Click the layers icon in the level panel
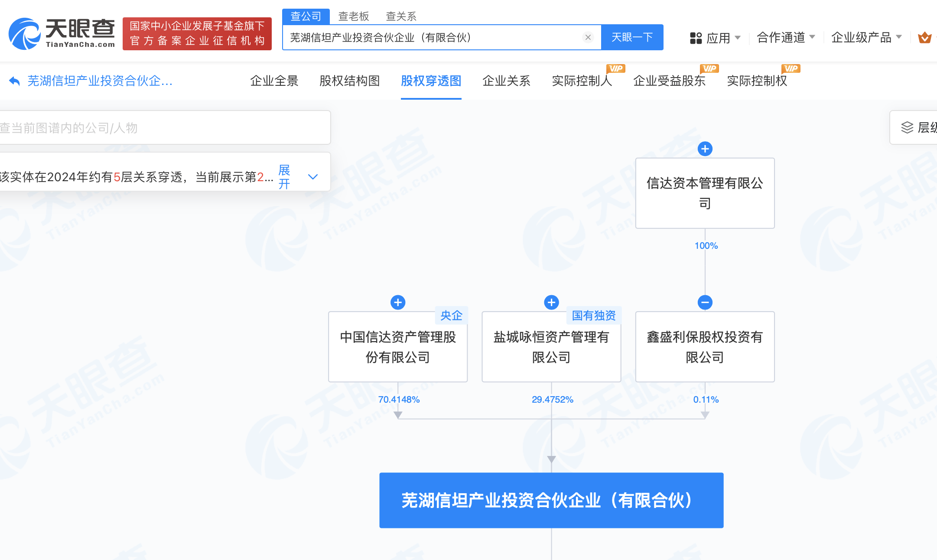This screenshot has width=937, height=560. (x=907, y=127)
